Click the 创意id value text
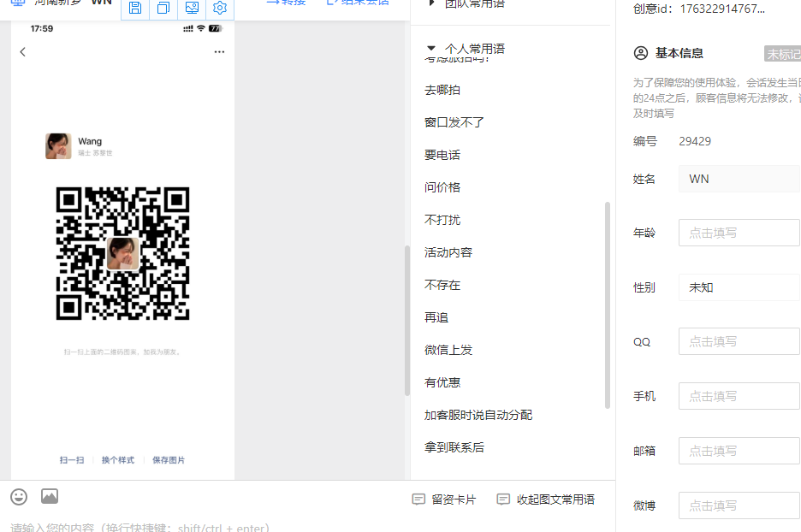 click(x=722, y=9)
